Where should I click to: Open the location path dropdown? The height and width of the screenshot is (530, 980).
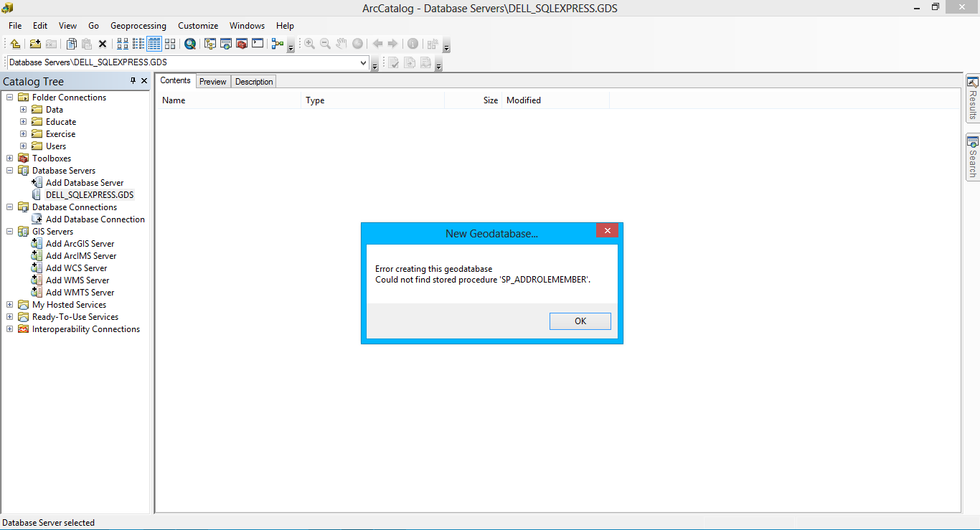[363, 63]
